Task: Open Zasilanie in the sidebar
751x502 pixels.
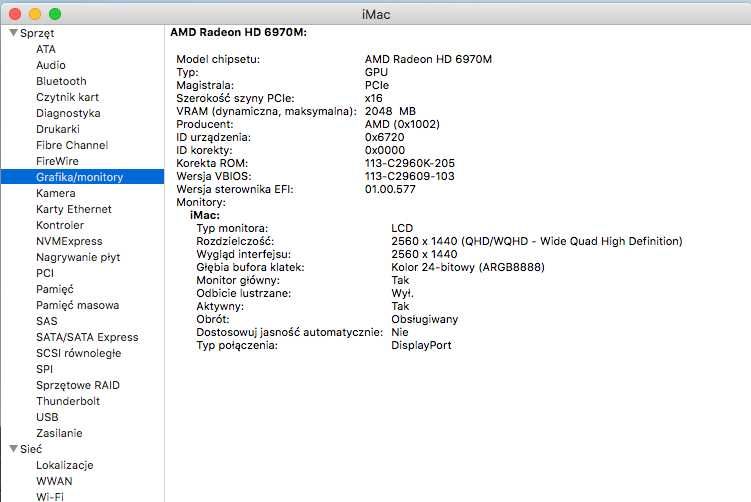Action: coord(59,433)
